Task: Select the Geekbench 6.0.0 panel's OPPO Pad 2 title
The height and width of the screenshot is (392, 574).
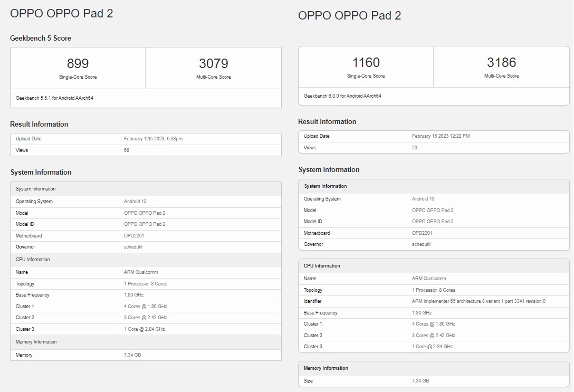Action: (x=349, y=16)
